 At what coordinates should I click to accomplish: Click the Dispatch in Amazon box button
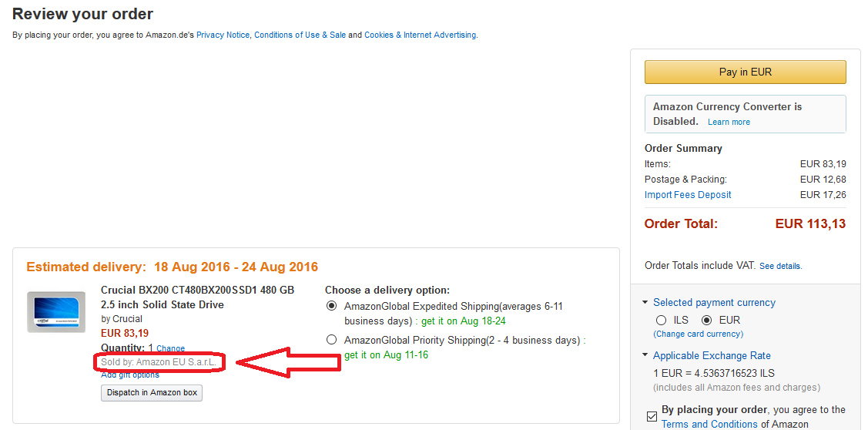[x=152, y=393]
